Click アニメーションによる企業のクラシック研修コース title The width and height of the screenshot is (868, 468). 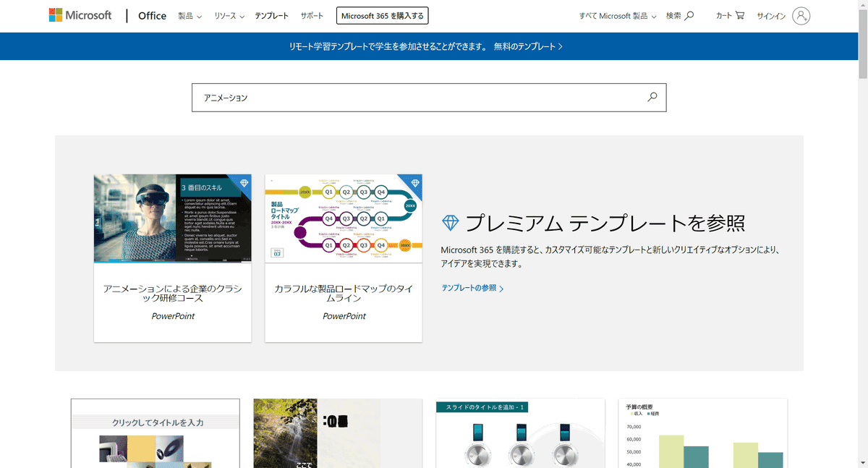(x=173, y=293)
